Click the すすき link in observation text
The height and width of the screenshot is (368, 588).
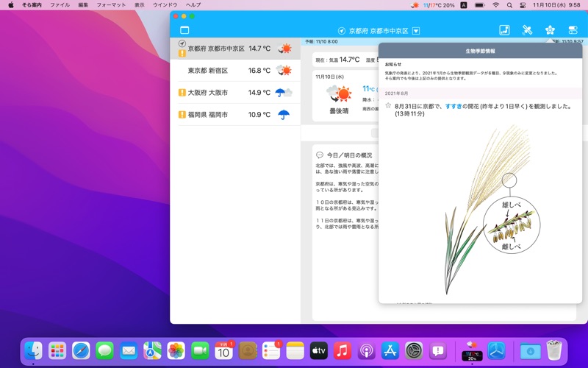[x=453, y=106]
